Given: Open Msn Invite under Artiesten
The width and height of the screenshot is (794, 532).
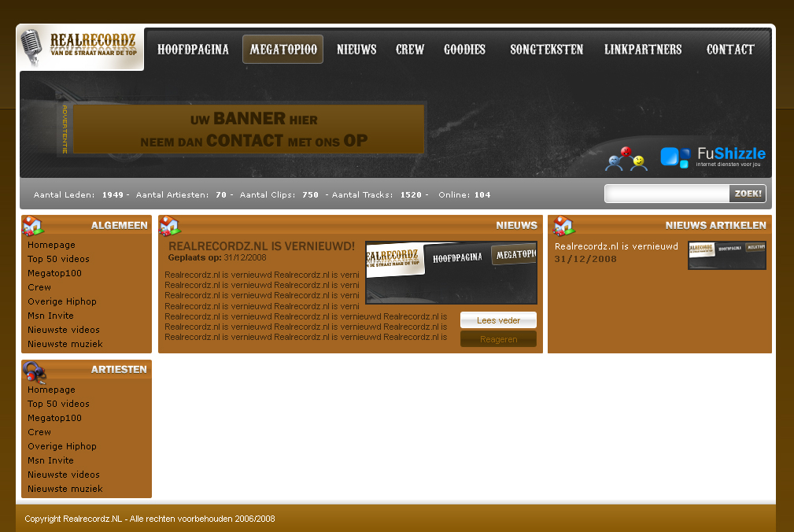Looking at the screenshot, I should click(50, 460).
